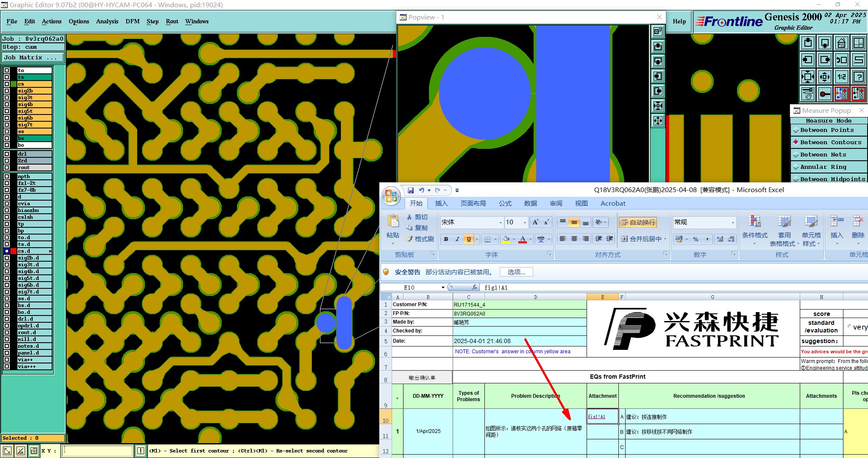Click the 1:2 zoom ratio icon
Viewport: 868px width, 458px height.
841,77
